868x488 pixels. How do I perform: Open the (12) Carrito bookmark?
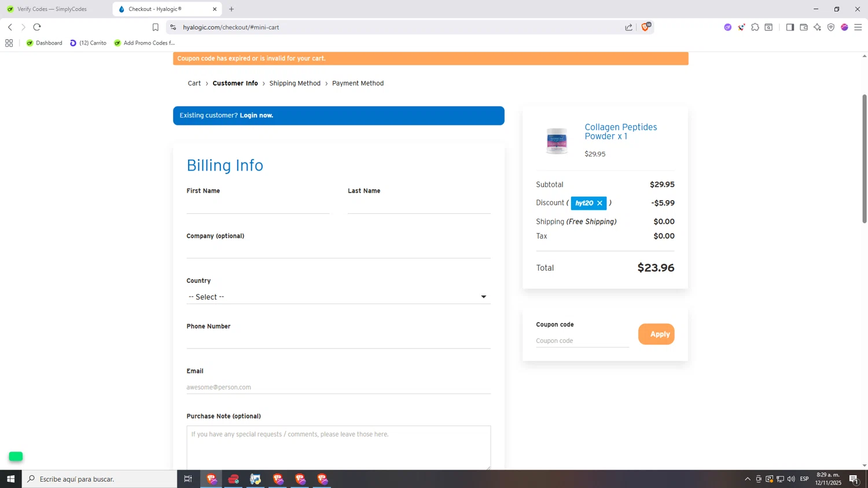tap(89, 43)
